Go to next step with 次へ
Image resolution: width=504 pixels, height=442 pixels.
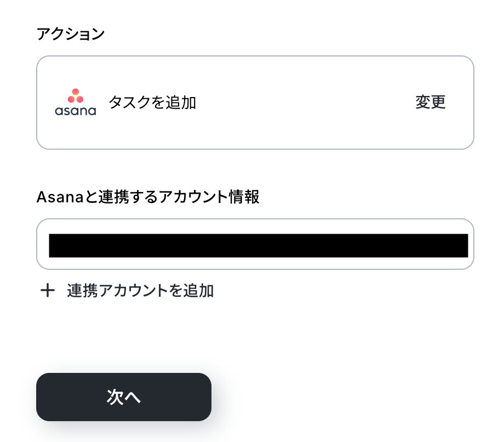124,397
